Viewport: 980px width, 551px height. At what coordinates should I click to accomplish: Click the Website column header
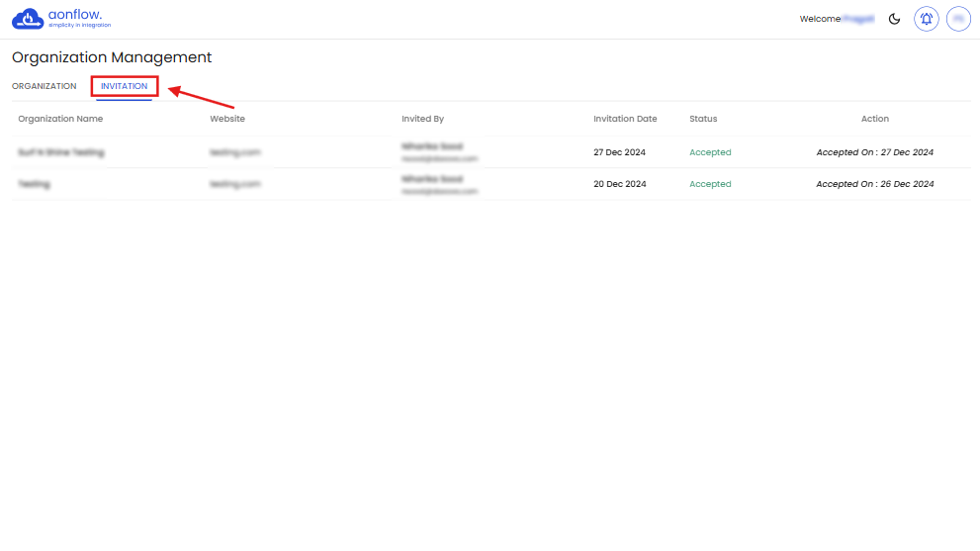(x=227, y=119)
